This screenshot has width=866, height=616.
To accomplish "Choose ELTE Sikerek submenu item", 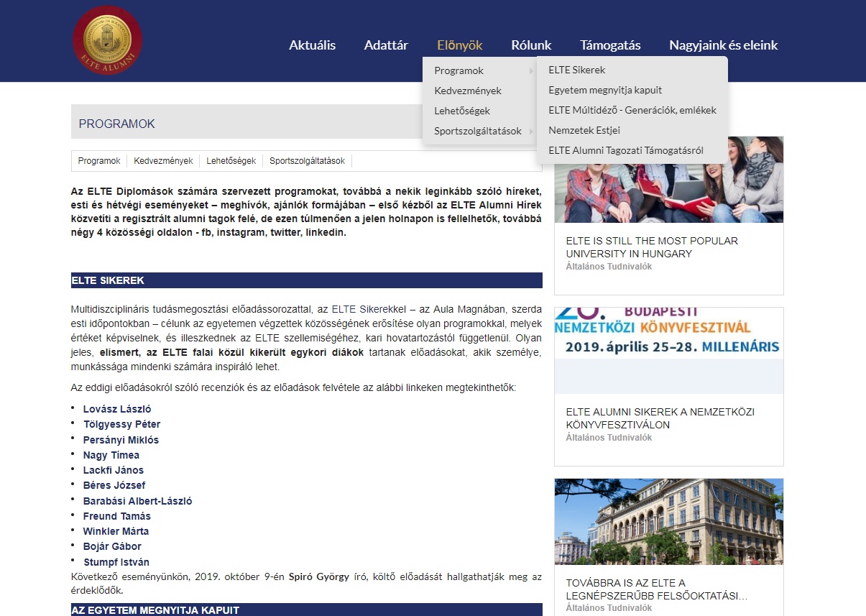I will (577, 70).
